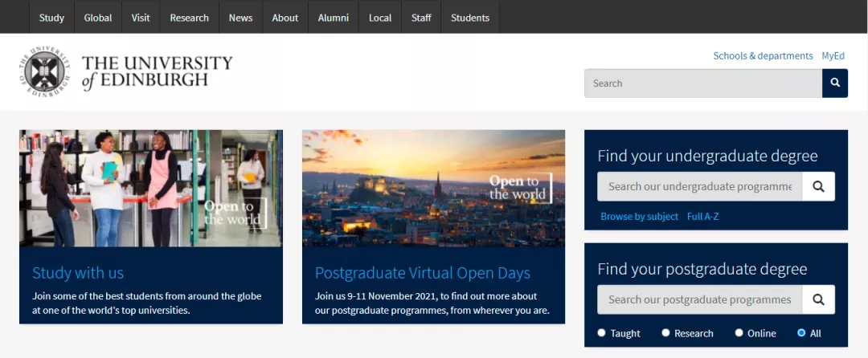The height and width of the screenshot is (358, 868).
Task: Open the Alumni navigation item
Action: pyautogui.click(x=334, y=18)
